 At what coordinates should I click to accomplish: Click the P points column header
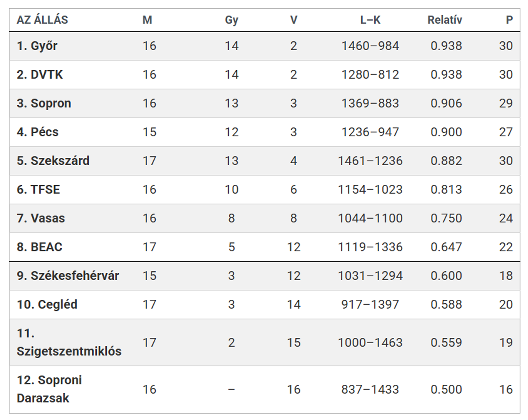click(509, 20)
